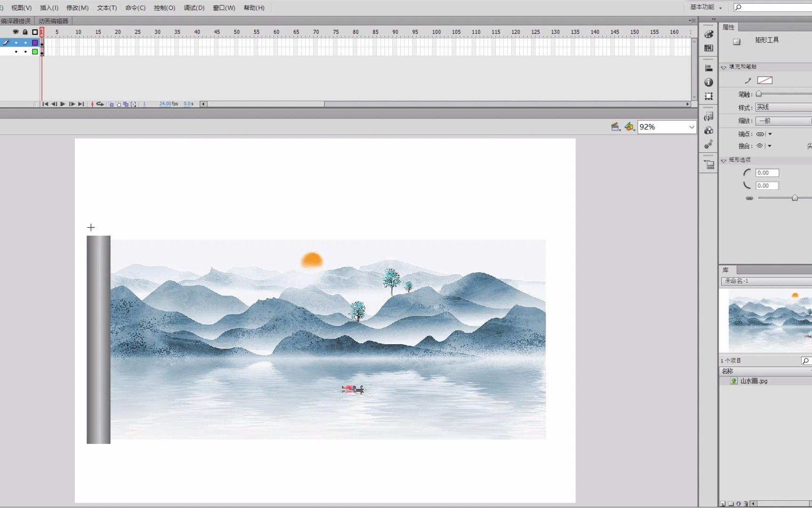This screenshot has height=508, width=812.
Task: Collapse the 矩形选项 section
Action: point(724,160)
